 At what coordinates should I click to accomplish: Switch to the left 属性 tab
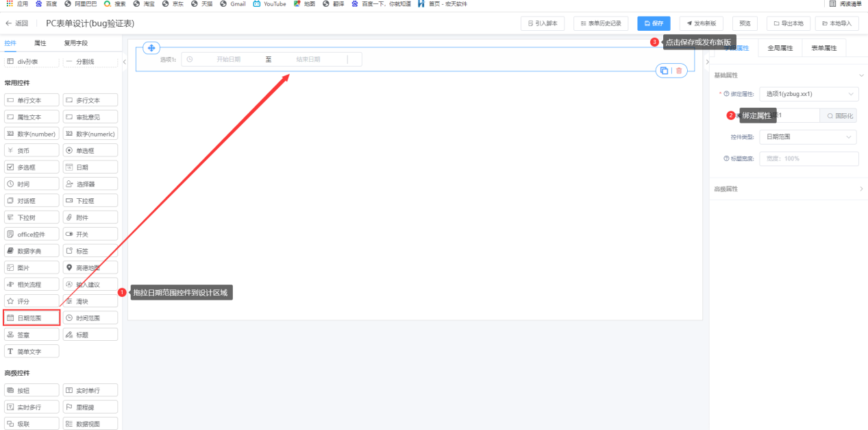40,43
